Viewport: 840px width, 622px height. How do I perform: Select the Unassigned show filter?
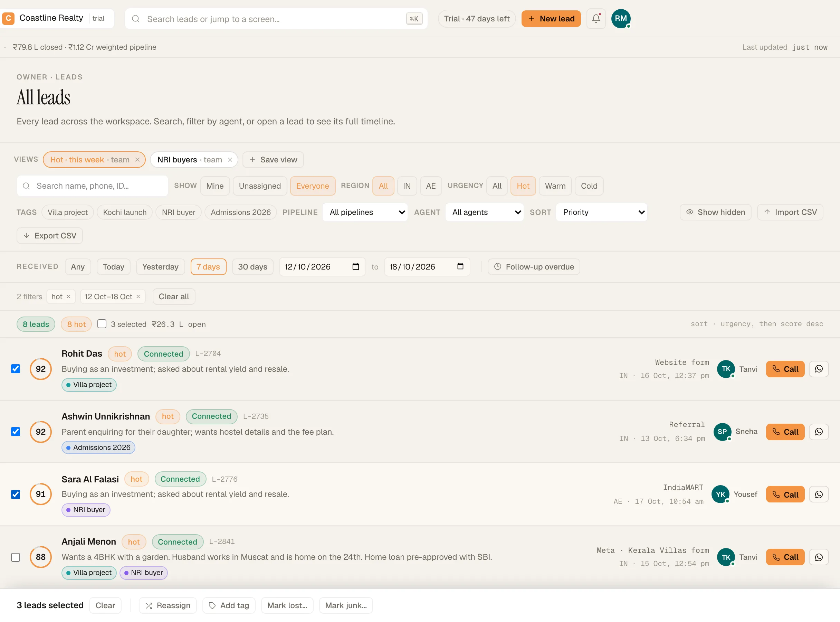click(x=260, y=186)
